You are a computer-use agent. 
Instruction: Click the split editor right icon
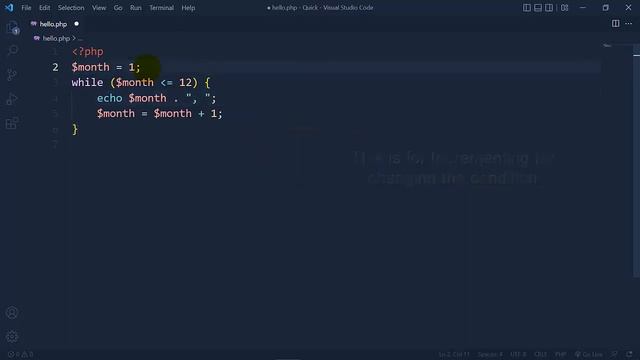click(x=616, y=24)
